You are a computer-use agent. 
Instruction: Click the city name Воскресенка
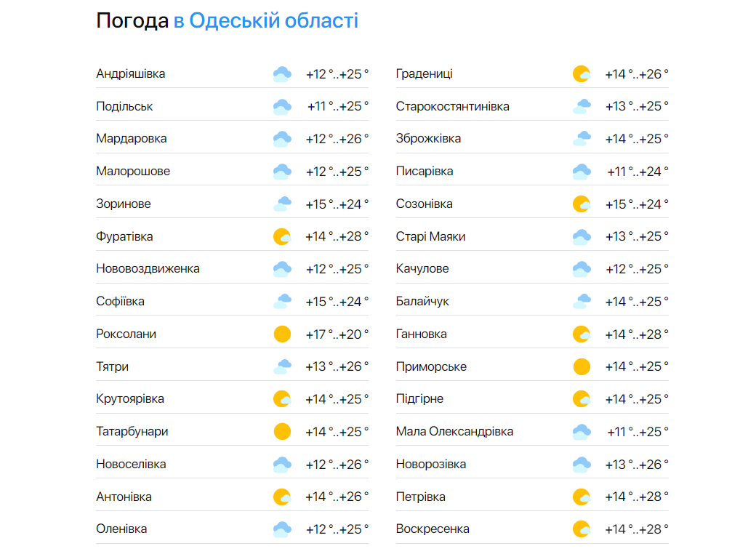click(431, 529)
